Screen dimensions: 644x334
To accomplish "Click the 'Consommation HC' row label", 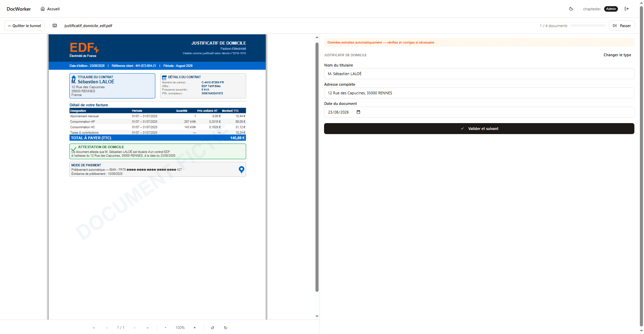I will point(83,127).
